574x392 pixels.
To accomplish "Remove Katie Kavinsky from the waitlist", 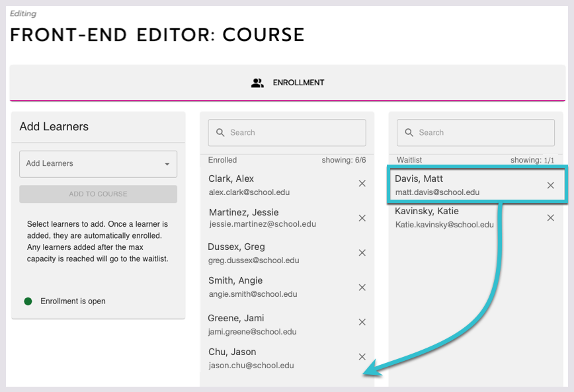I will point(550,217).
